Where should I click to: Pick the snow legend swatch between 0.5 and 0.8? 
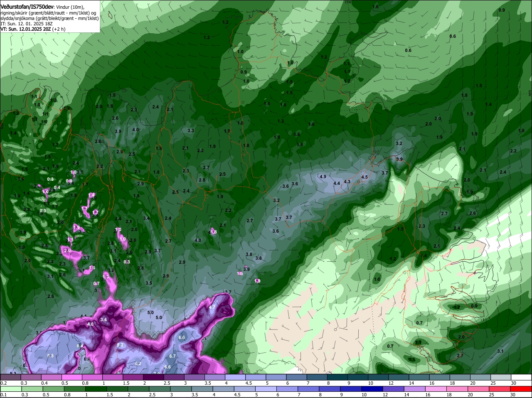(71, 377)
